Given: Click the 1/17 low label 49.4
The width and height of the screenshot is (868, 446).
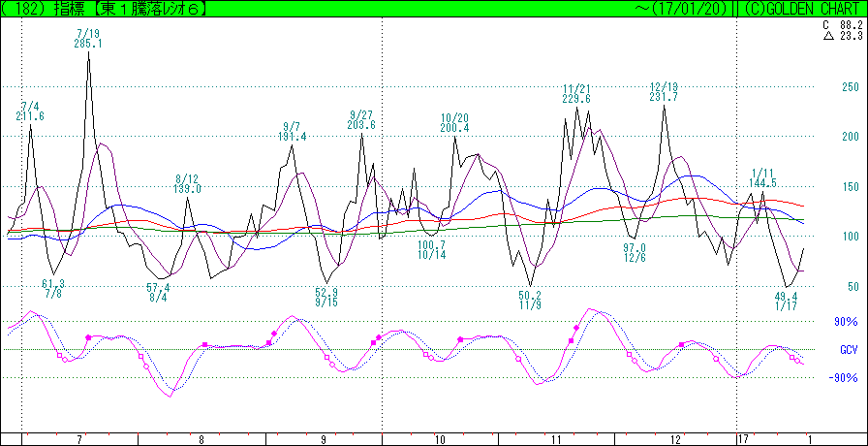Looking at the screenshot, I should click(x=786, y=297).
